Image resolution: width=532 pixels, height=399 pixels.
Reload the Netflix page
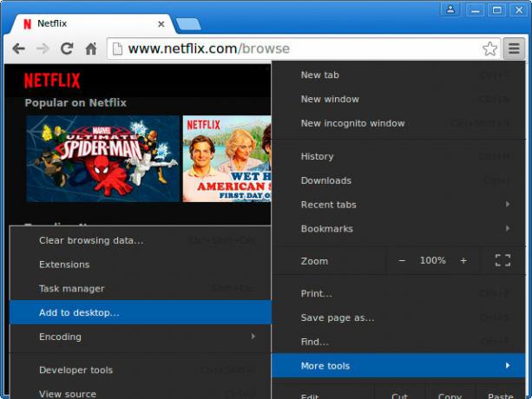(x=67, y=49)
